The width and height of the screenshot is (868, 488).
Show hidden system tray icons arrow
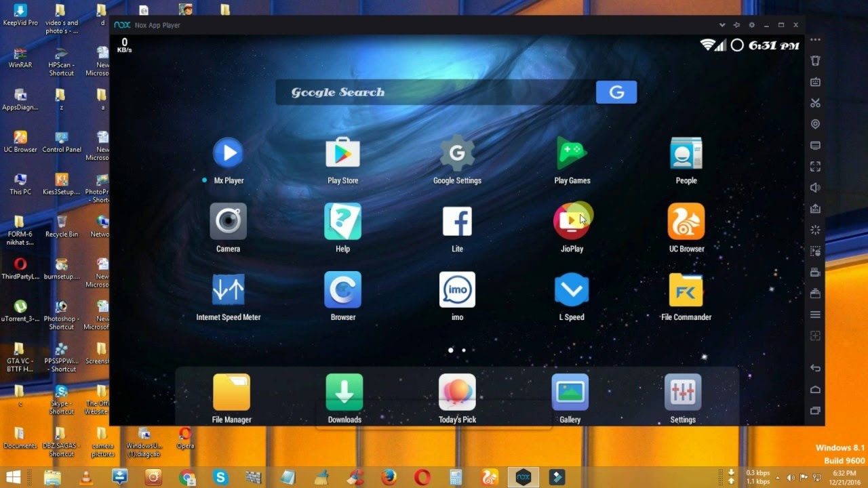point(778,477)
